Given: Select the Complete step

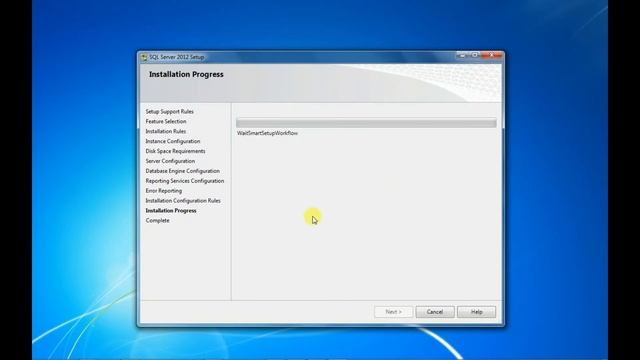Looking at the screenshot, I should coord(157,220).
